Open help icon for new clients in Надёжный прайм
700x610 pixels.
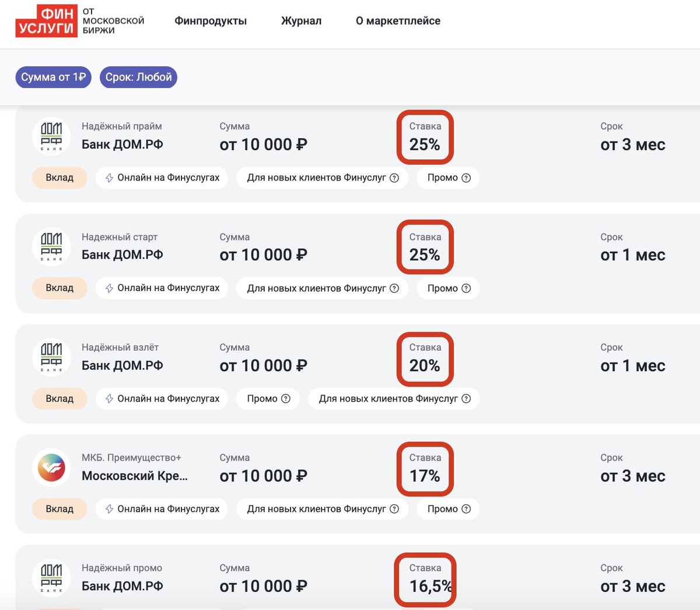[x=394, y=178]
